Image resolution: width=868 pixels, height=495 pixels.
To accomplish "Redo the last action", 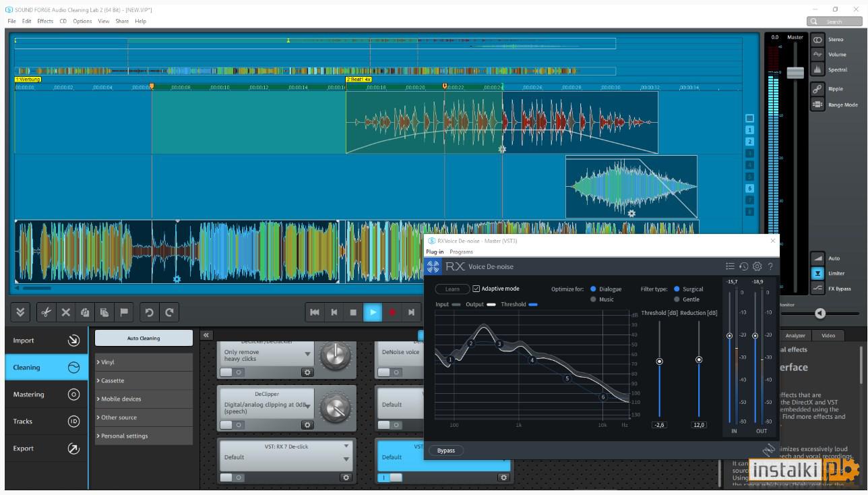I will (169, 312).
